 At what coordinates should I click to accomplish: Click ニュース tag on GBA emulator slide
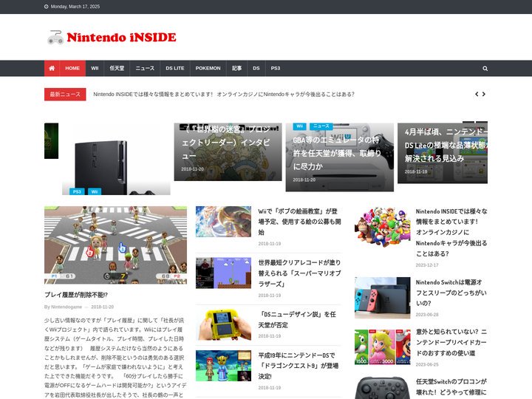(321, 126)
